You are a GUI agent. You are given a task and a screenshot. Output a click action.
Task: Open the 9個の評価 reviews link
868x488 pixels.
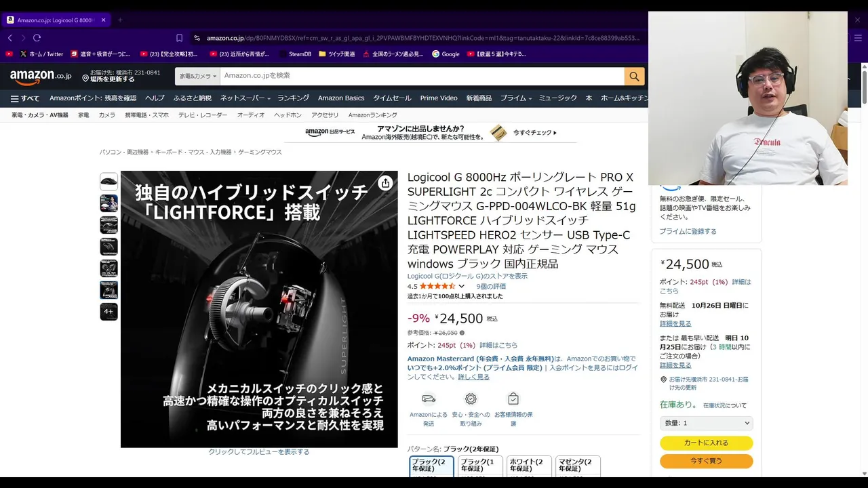click(x=491, y=287)
